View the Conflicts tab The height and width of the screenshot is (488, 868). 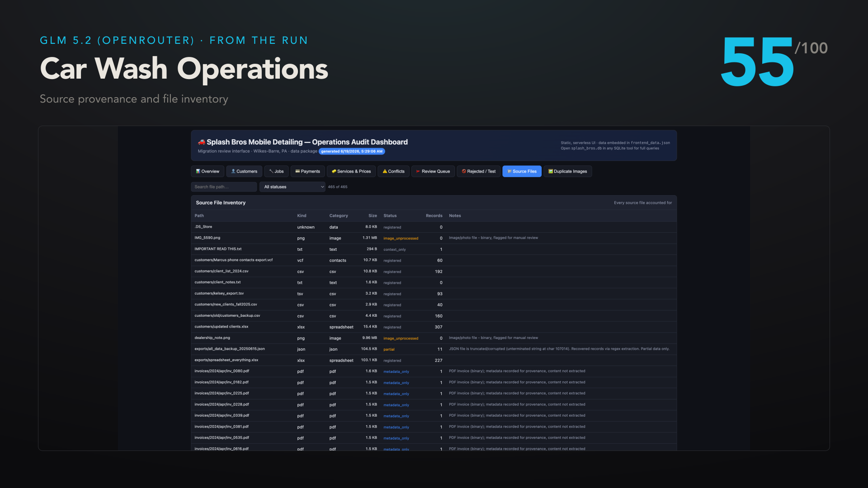[x=393, y=171]
